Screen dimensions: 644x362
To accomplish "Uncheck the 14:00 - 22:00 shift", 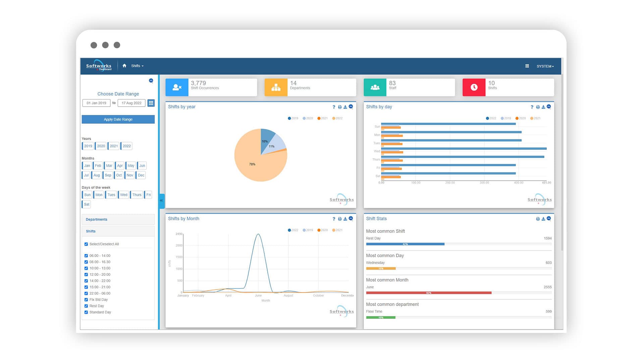I will pos(86,281).
